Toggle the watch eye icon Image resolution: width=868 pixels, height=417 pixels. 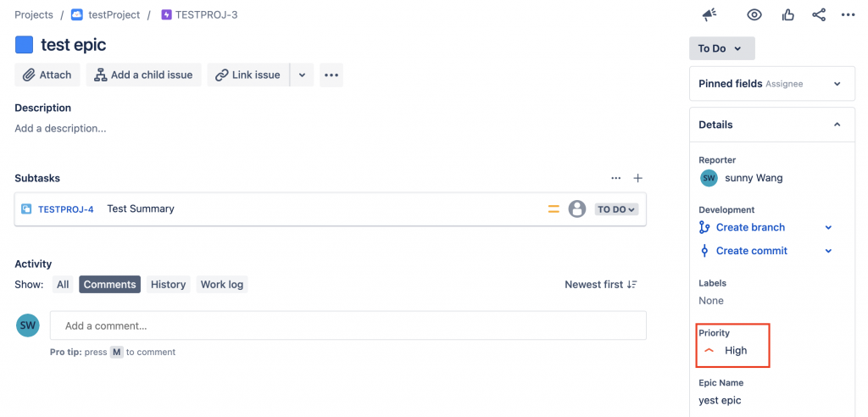(x=754, y=14)
